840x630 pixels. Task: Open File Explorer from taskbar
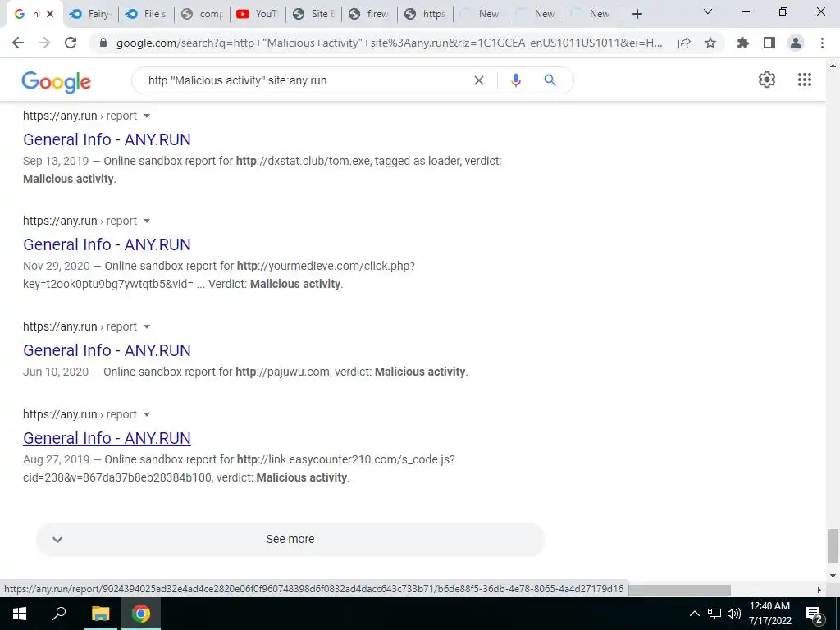100,614
